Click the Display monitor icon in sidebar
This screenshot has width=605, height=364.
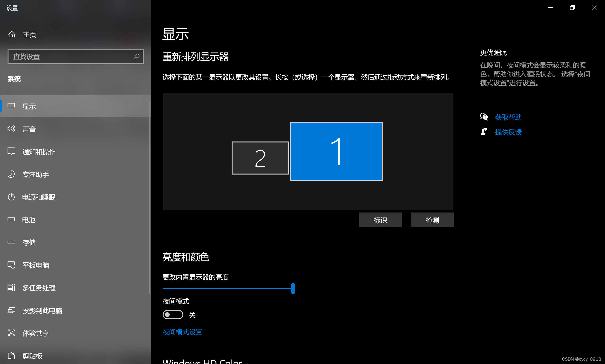click(11, 106)
